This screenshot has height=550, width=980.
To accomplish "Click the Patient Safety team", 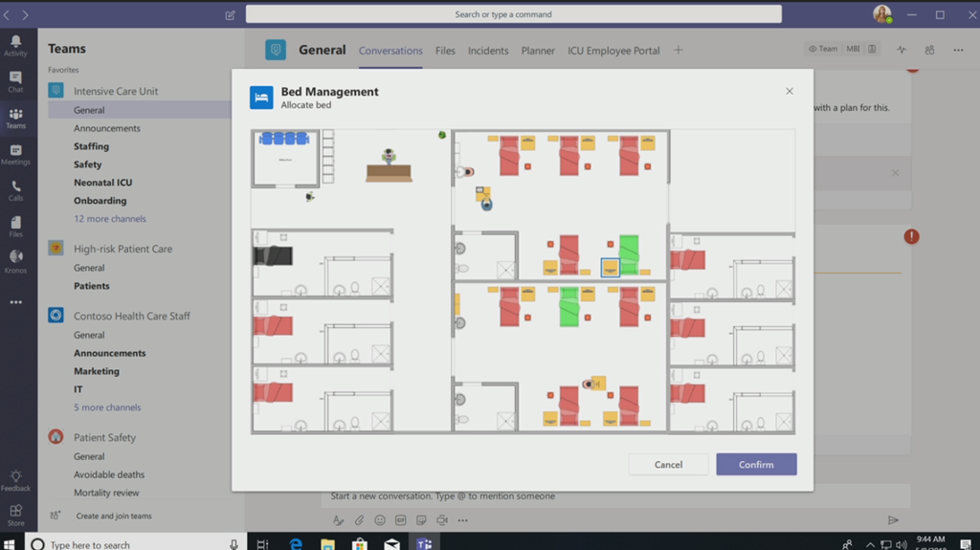I will coord(104,437).
